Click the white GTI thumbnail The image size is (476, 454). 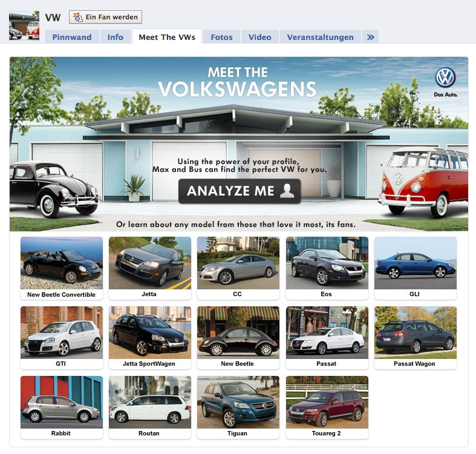pyautogui.click(x=62, y=332)
